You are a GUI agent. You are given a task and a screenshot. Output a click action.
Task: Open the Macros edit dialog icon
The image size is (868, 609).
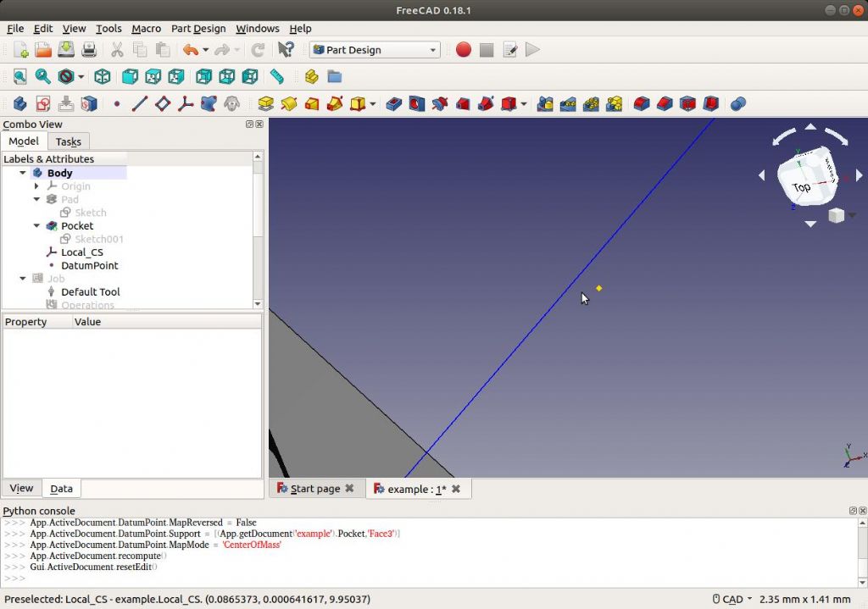tap(509, 50)
